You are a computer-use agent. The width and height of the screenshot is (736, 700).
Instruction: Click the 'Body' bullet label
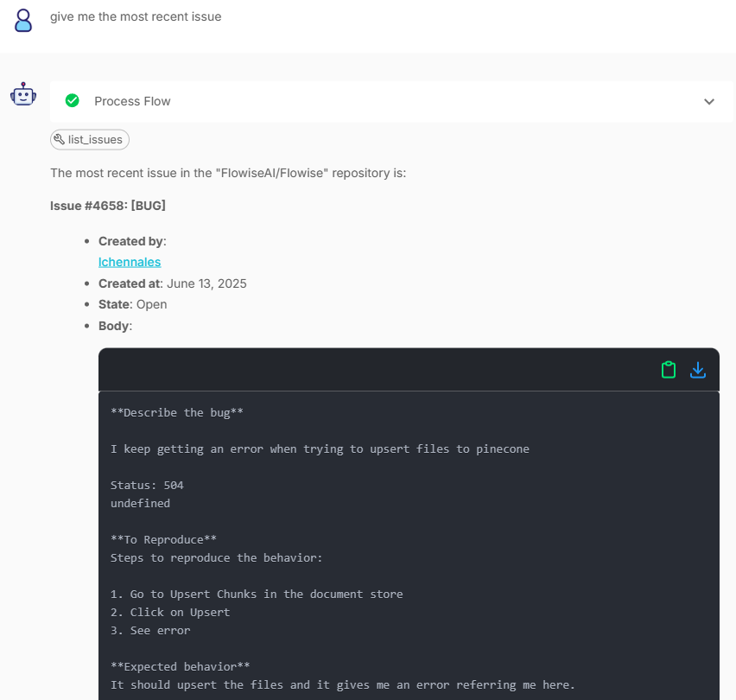(115, 326)
